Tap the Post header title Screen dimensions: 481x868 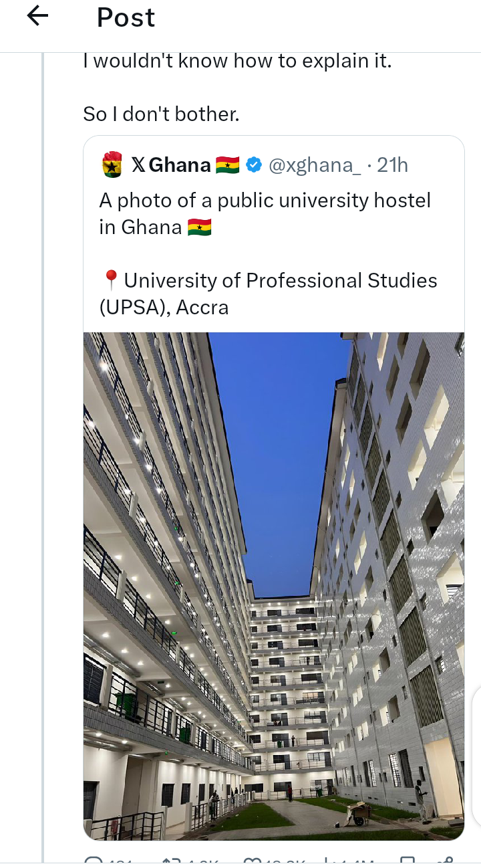[126, 17]
